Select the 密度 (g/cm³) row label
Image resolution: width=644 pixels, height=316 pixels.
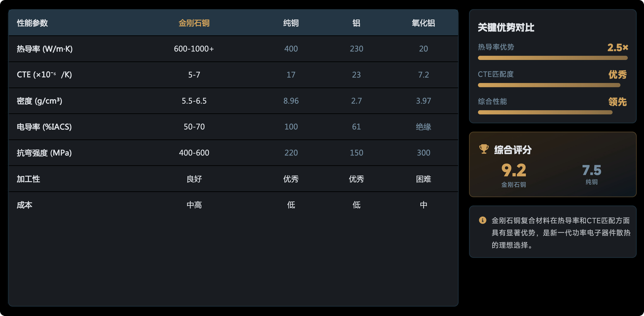[39, 101]
